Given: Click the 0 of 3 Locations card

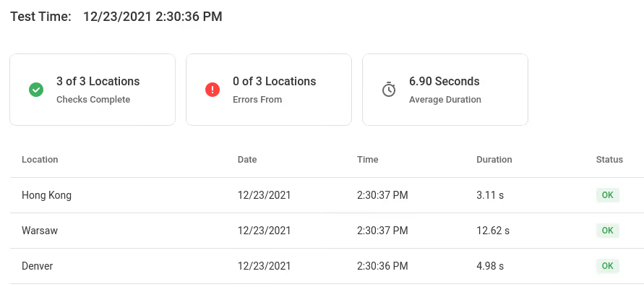Looking at the screenshot, I should pyautogui.click(x=269, y=90).
